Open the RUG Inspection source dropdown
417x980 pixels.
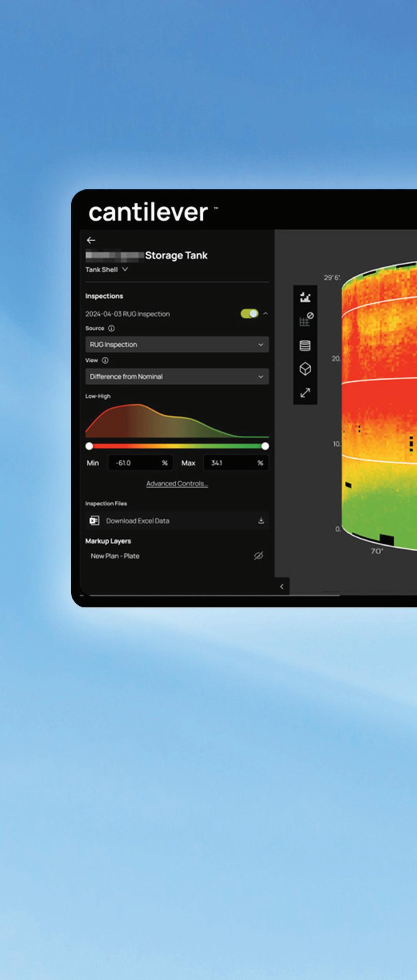click(177, 344)
